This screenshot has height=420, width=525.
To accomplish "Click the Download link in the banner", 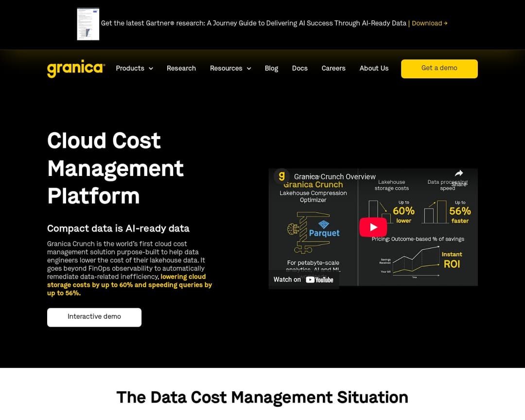I will pyautogui.click(x=429, y=23).
